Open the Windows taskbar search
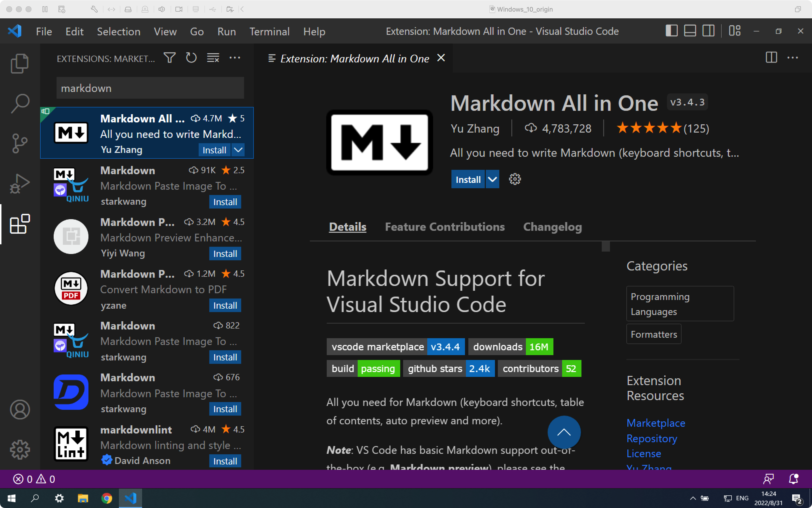This screenshot has width=812, height=508. click(35, 498)
